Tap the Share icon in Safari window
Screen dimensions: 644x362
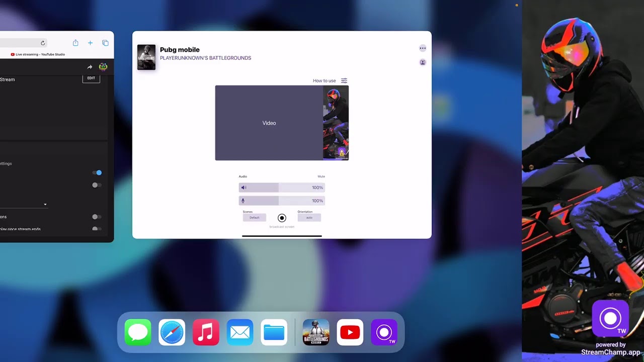coord(75,43)
